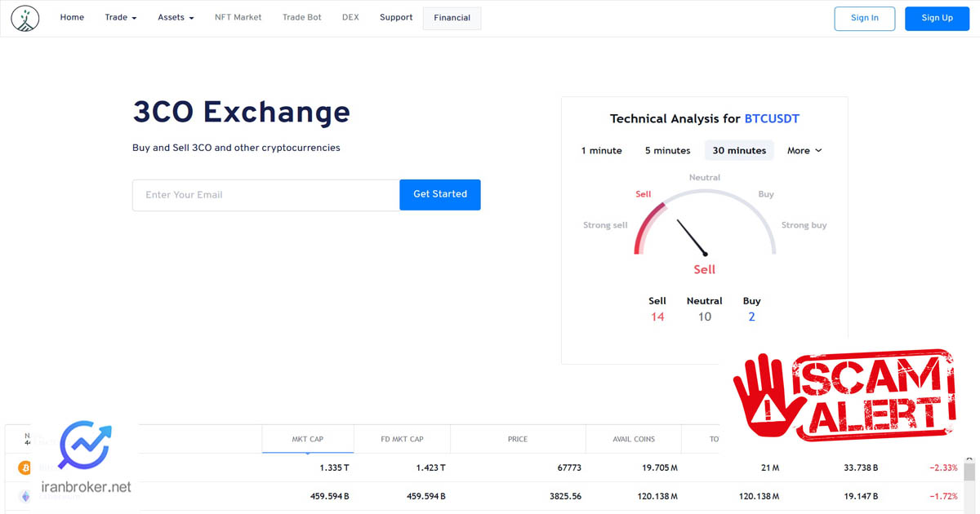The height and width of the screenshot is (514, 980).
Task: Open the BTCUSDT symbol link
Action: click(772, 119)
